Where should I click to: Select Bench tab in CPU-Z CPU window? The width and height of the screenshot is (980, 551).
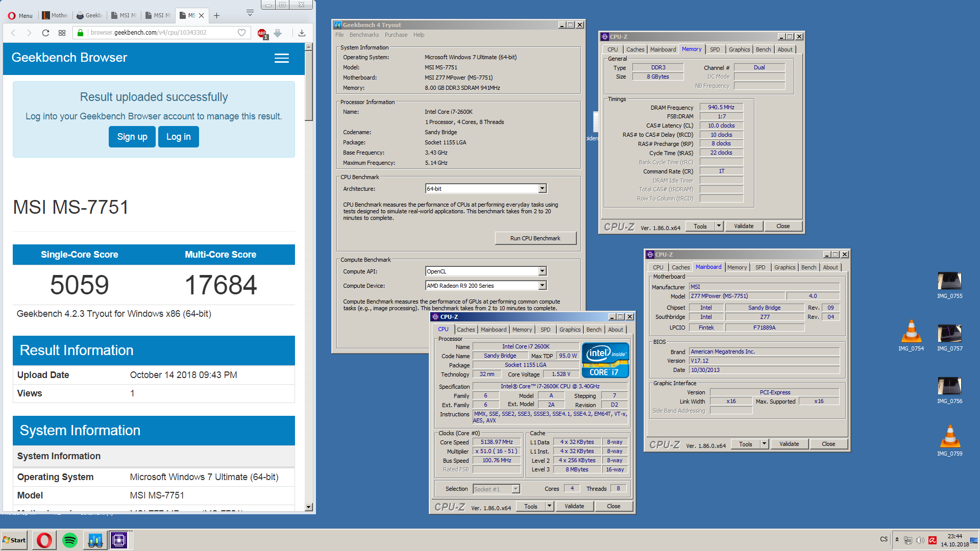594,330
